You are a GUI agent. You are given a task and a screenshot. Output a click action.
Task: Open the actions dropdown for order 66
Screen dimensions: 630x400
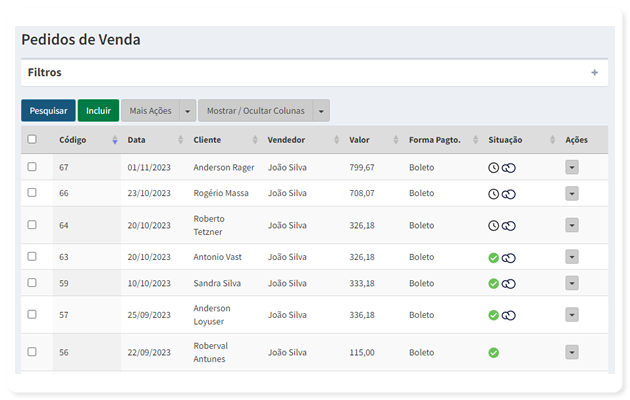(572, 194)
